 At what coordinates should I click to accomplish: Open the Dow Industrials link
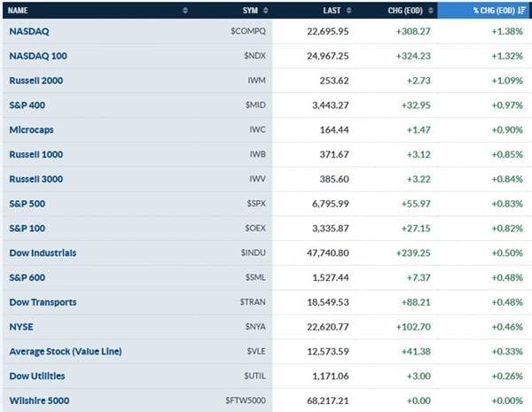click(x=43, y=253)
